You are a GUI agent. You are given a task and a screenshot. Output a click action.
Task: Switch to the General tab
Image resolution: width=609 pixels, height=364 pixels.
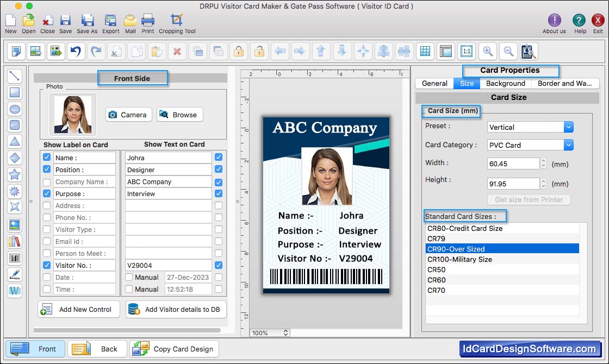point(434,84)
